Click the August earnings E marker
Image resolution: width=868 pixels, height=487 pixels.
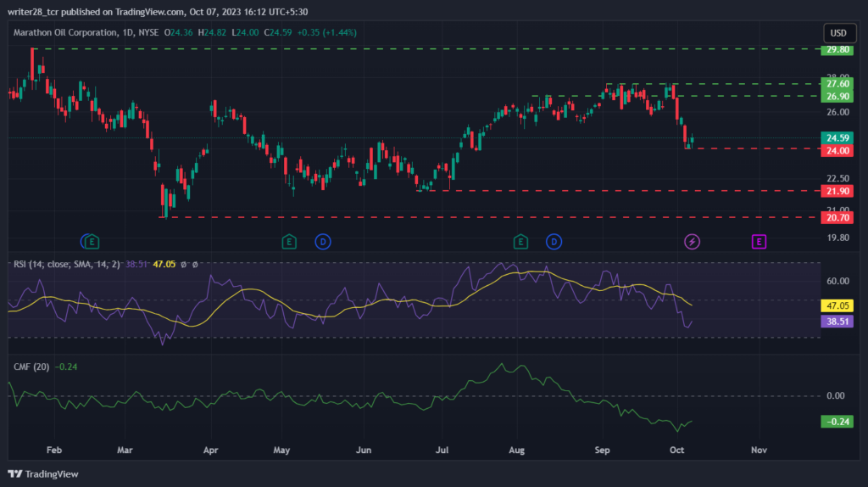[x=520, y=242]
